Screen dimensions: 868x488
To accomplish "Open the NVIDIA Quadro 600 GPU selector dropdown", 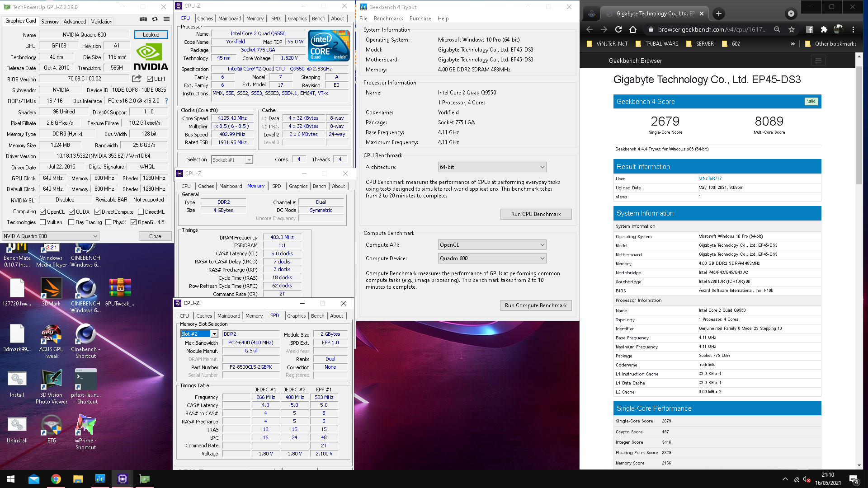I will tap(51, 236).
